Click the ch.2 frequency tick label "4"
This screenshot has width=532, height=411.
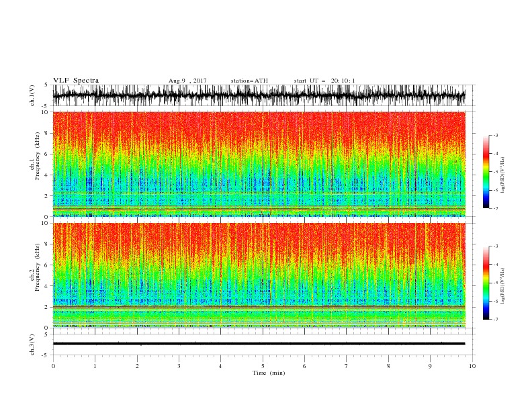pos(46,286)
